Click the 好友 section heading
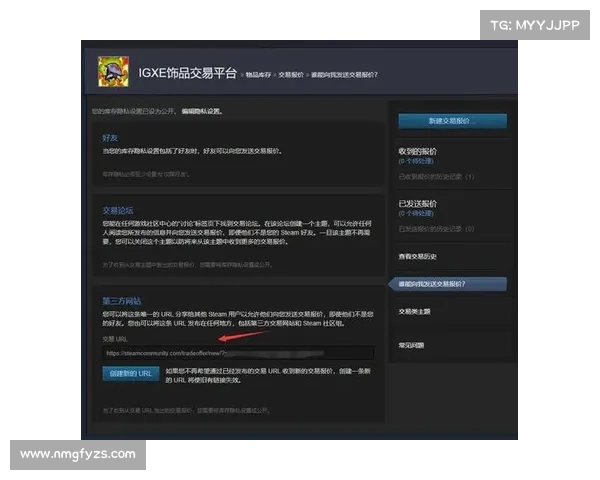Viewport: 600px width, 480px height. coord(110,138)
